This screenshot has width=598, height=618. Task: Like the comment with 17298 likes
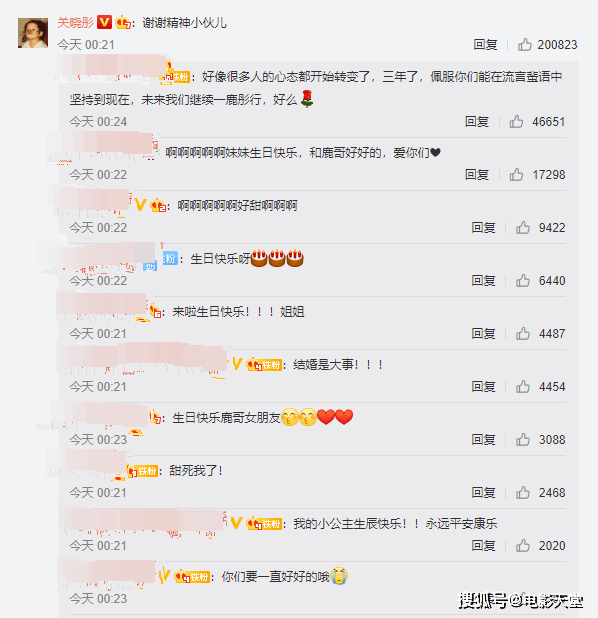(x=516, y=175)
